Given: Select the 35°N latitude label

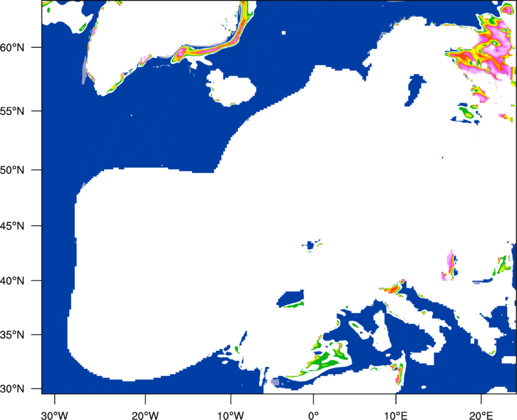Looking at the screenshot, I should point(12,335).
